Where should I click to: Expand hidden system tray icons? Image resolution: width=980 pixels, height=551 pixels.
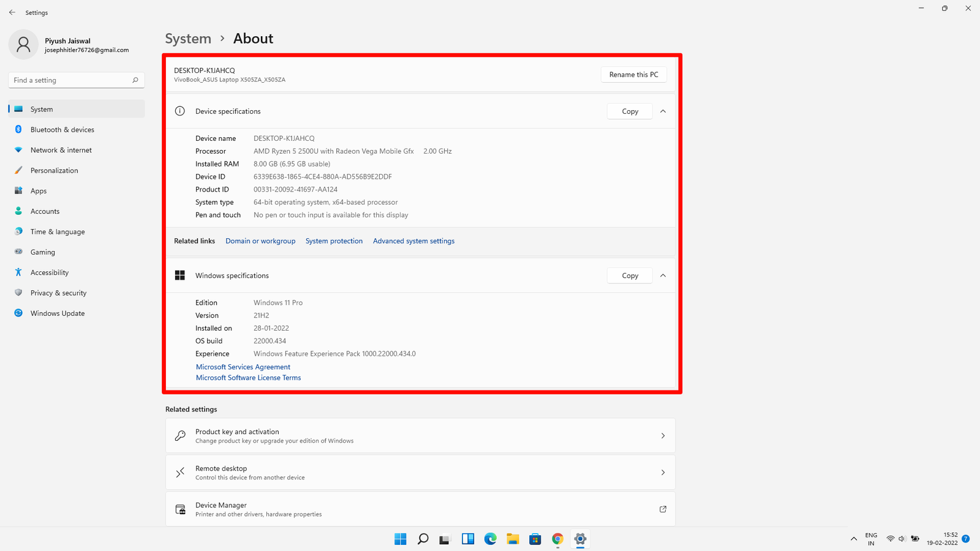tap(853, 539)
